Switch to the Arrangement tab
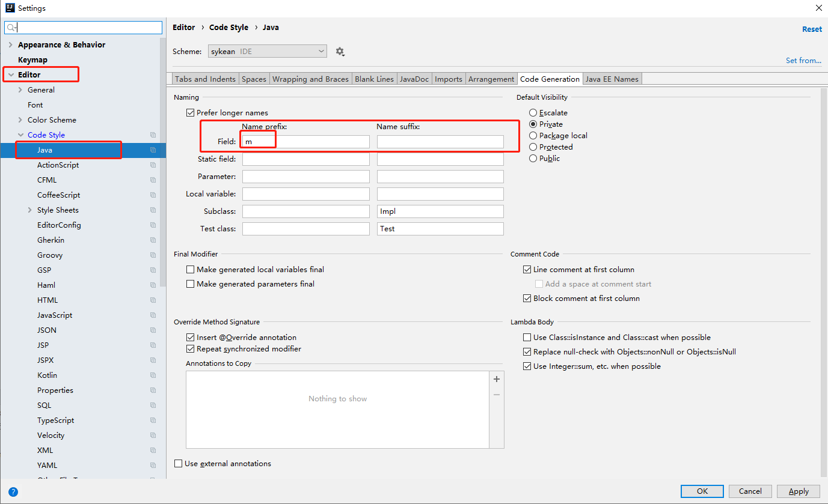 pos(491,79)
